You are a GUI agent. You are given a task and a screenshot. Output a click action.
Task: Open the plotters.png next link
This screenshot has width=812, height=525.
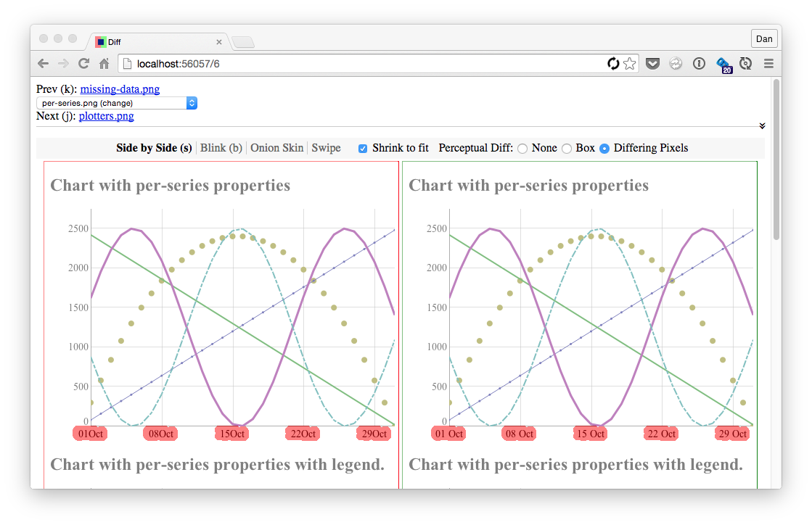pyautogui.click(x=106, y=116)
